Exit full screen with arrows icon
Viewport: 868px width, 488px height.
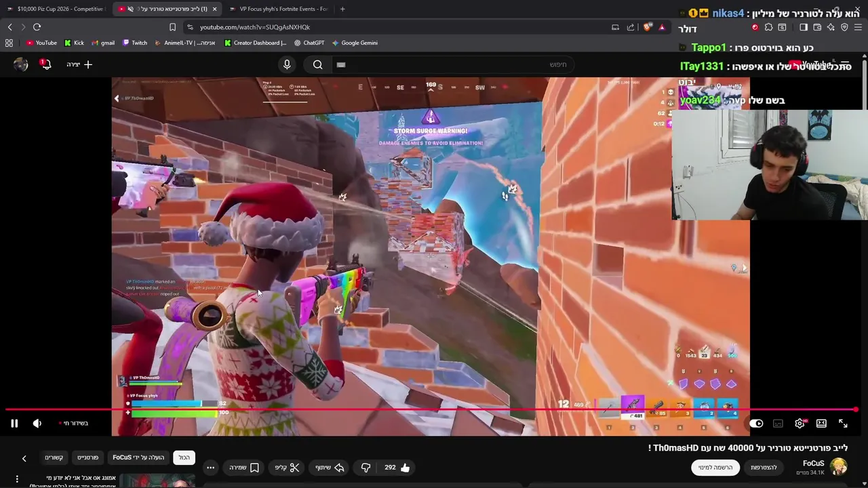843,424
